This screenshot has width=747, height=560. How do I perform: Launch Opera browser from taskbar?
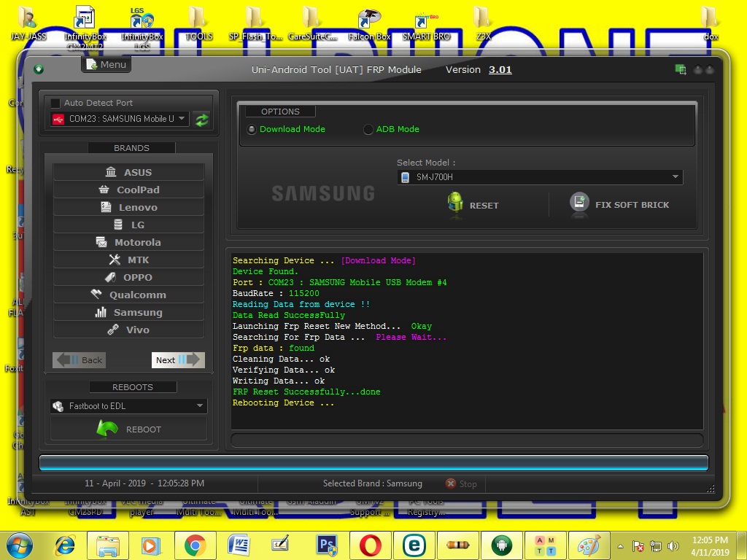(370, 545)
